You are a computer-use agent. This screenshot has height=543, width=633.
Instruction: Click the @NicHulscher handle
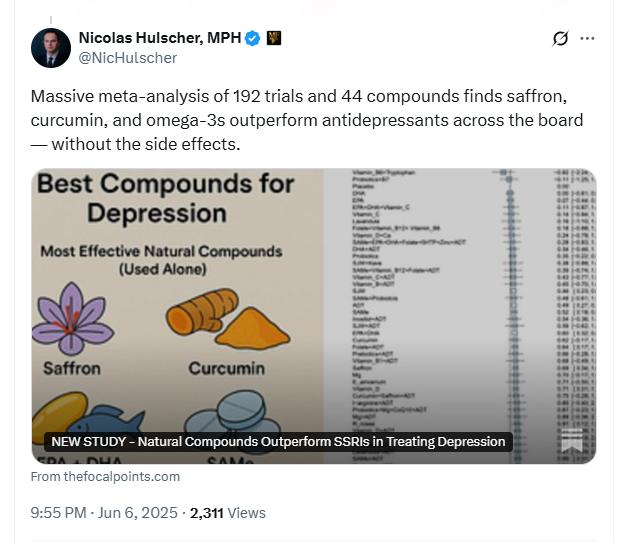pos(128,58)
